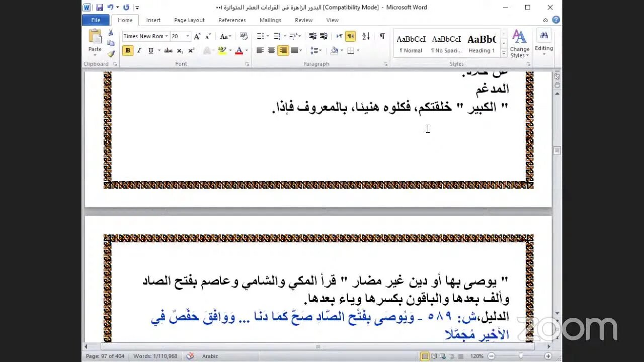644x362 pixels.
Task: Open numbering list dropdown arrow
Action: click(x=284, y=36)
